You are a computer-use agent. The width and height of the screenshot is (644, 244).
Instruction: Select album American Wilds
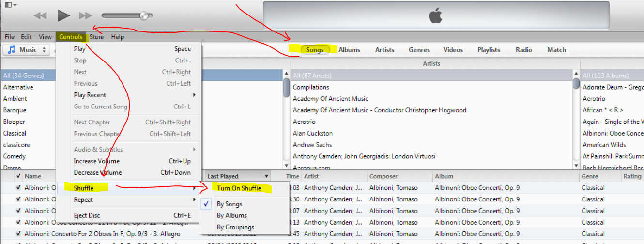pos(604,145)
